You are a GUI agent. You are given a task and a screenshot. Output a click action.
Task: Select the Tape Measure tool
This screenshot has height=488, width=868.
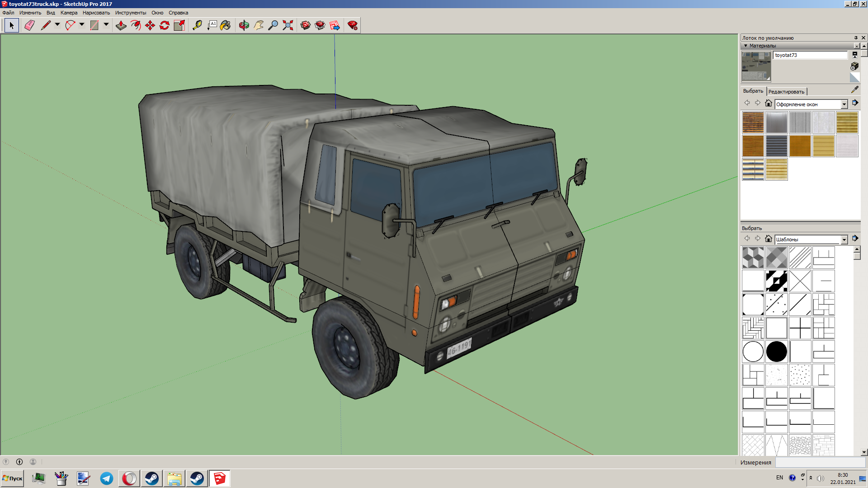[x=197, y=25]
